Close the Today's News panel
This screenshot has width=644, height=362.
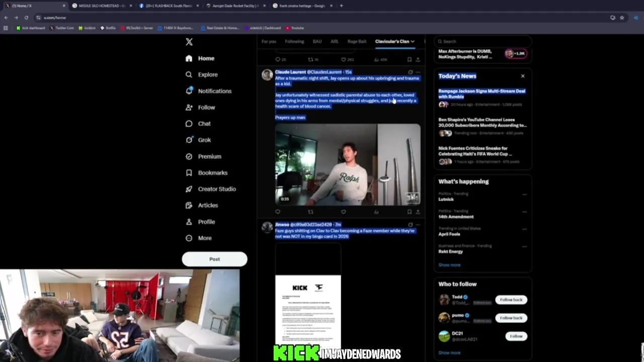click(x=523, y=76)
